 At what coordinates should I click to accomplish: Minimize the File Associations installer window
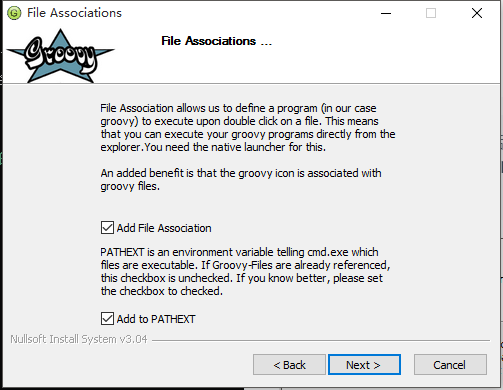[x=386, y=13]
